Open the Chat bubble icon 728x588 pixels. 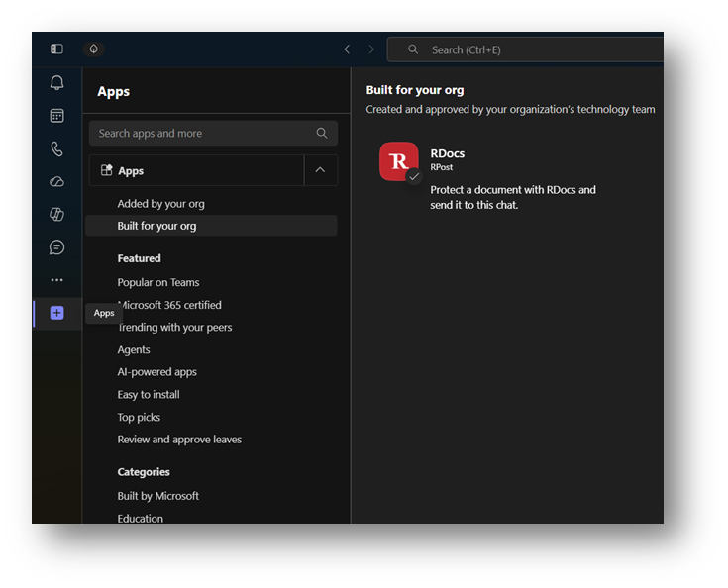57,247
